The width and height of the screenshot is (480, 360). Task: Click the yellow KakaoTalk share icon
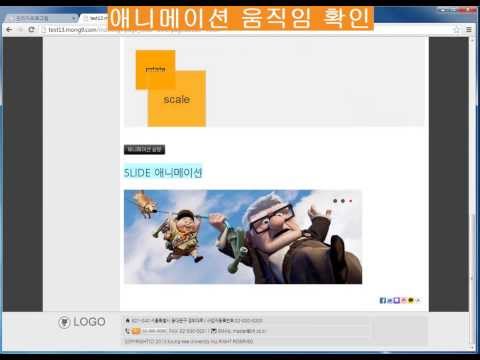[x=411, y=300]
